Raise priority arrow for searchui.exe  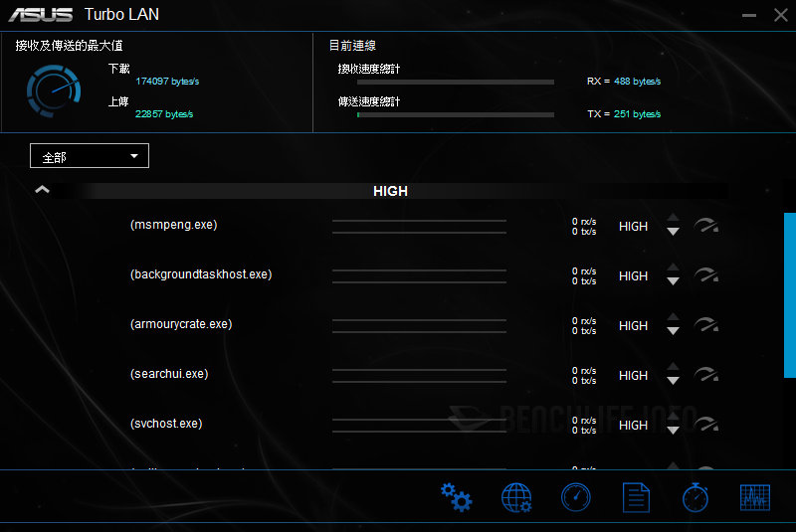(674, 367)
